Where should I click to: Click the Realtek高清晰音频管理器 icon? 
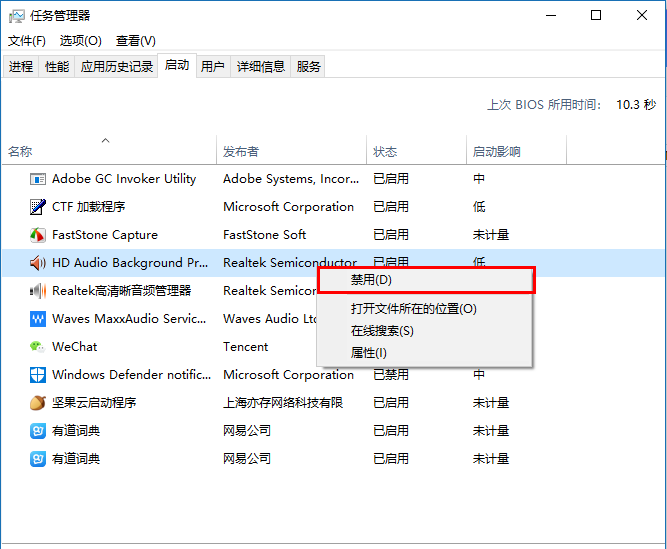pyautogui.click(x=37, y=291)
